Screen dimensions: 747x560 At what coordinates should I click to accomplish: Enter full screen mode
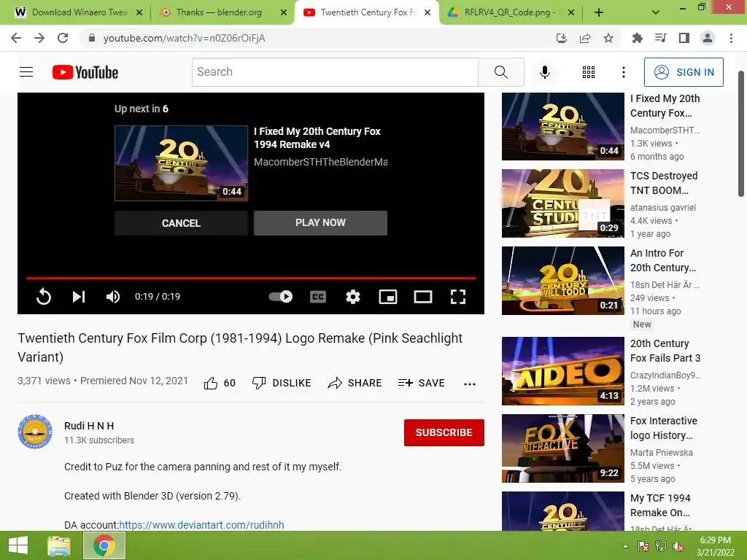tap(458, 297)
